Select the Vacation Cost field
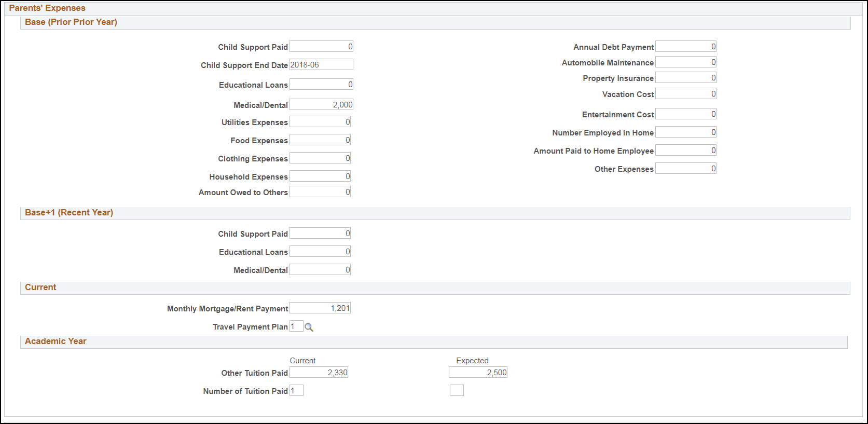Image resolution: width=868 pixels, height=424 pixels. pos(686,94)
